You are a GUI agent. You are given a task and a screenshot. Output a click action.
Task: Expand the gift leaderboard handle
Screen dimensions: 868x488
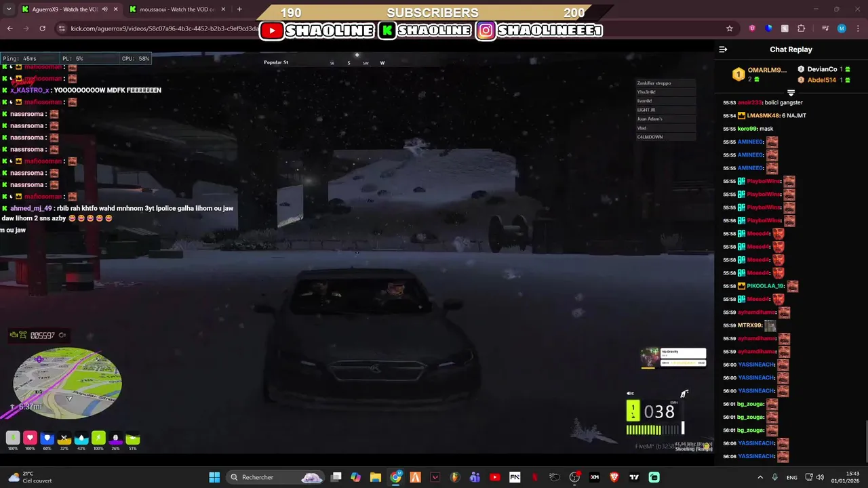791,92
